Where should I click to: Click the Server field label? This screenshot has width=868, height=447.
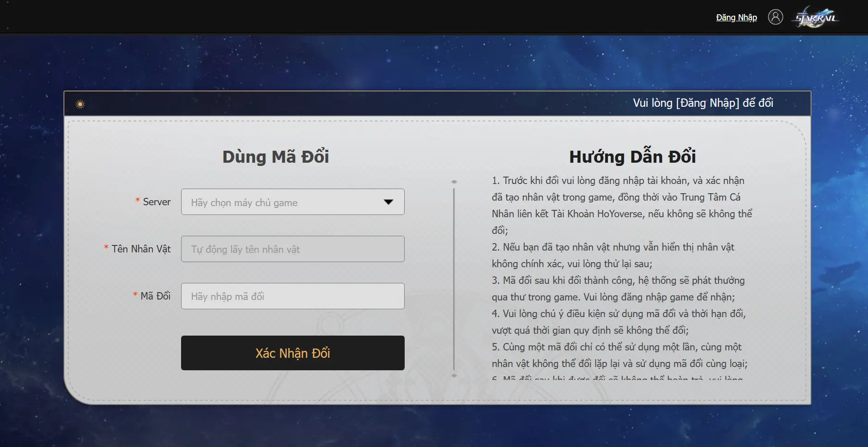point(157,202)
